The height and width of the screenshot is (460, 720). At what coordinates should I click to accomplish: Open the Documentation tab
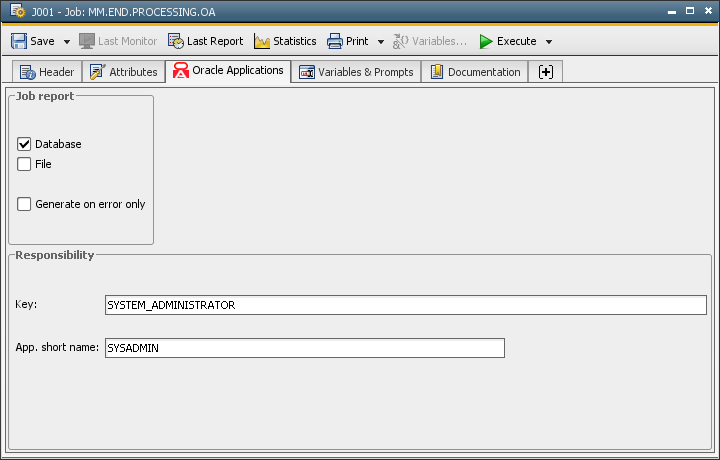[x=475, y=72]
